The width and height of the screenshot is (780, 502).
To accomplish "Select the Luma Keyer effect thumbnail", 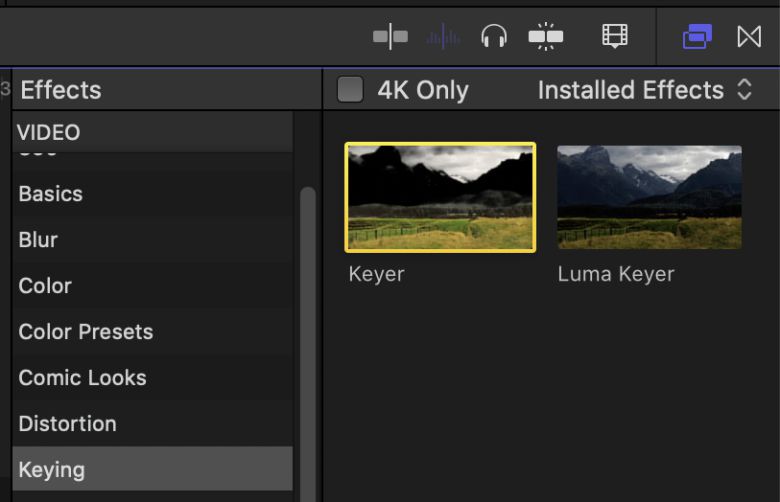I will [649, 197].
